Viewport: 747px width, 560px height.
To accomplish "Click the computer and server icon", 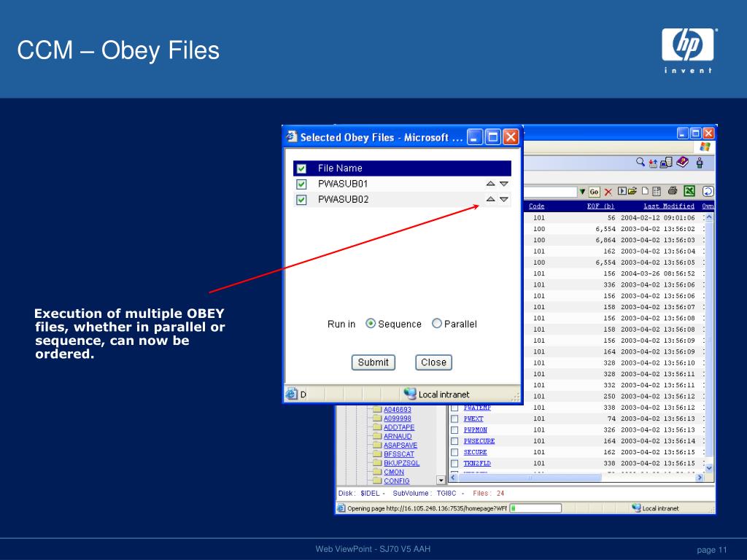I will (x=666, y=163).
